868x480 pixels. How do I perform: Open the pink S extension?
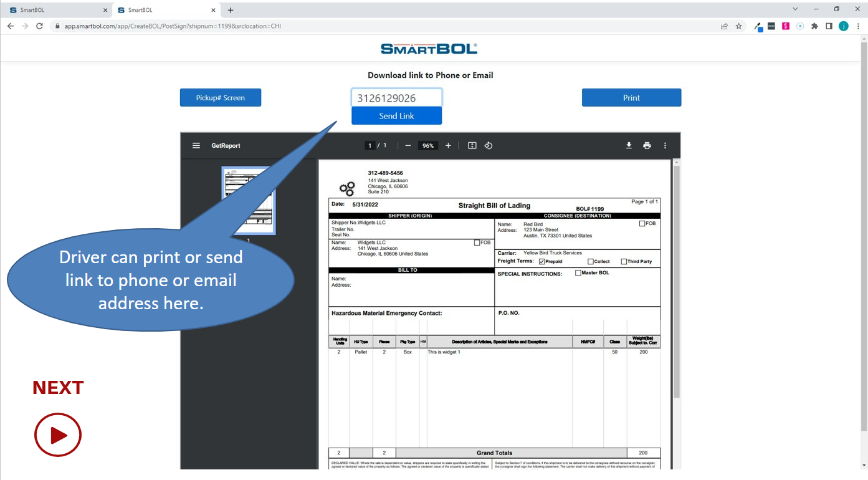[786, 26]
